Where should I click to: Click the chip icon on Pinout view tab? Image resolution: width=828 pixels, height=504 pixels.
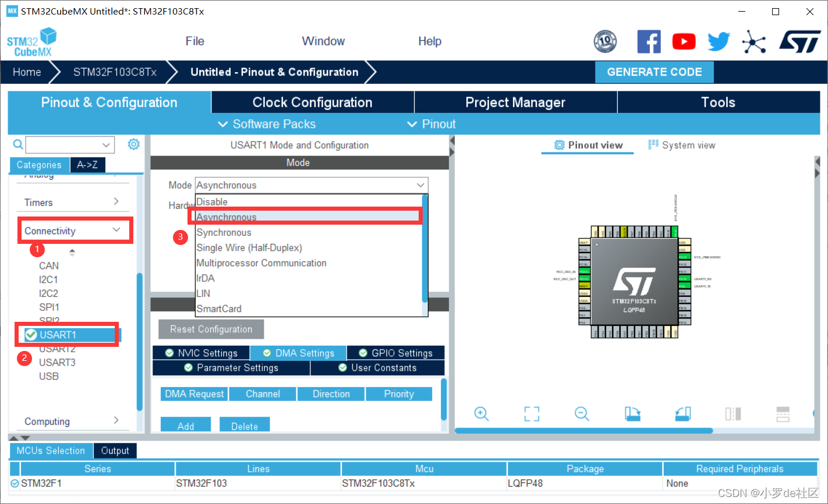tap(560, 145)
